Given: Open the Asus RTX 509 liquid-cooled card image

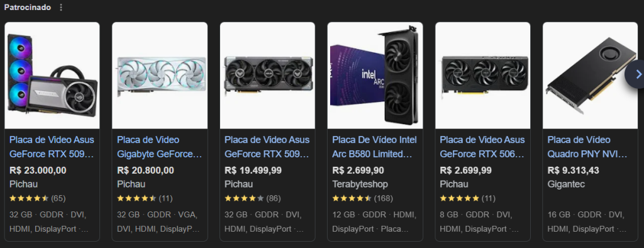Looking at the screenshot, I should [52, 76].
